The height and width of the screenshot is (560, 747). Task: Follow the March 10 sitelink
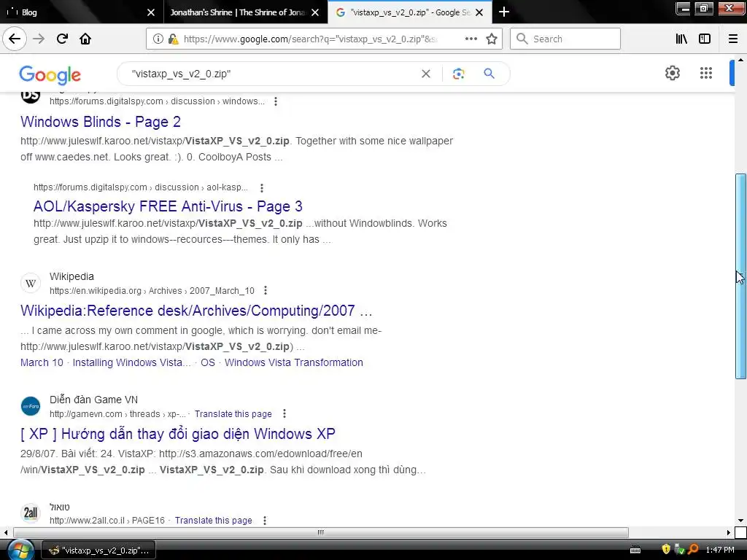(42, 362)
